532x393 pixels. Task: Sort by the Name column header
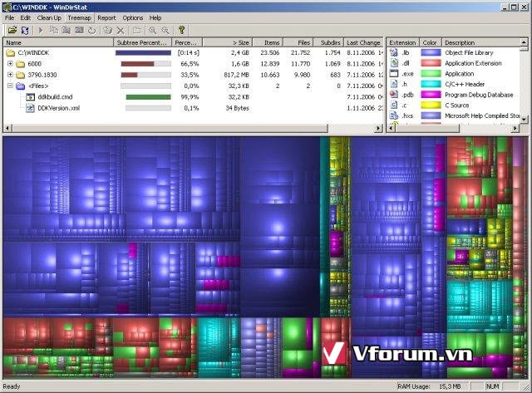(x=58, y=42)
